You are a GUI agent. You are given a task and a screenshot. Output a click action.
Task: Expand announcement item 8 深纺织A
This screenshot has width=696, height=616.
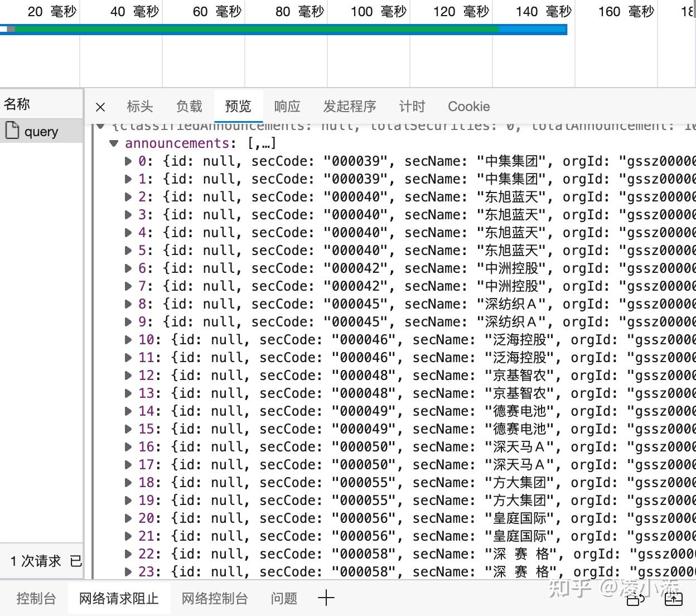point(128,304)
